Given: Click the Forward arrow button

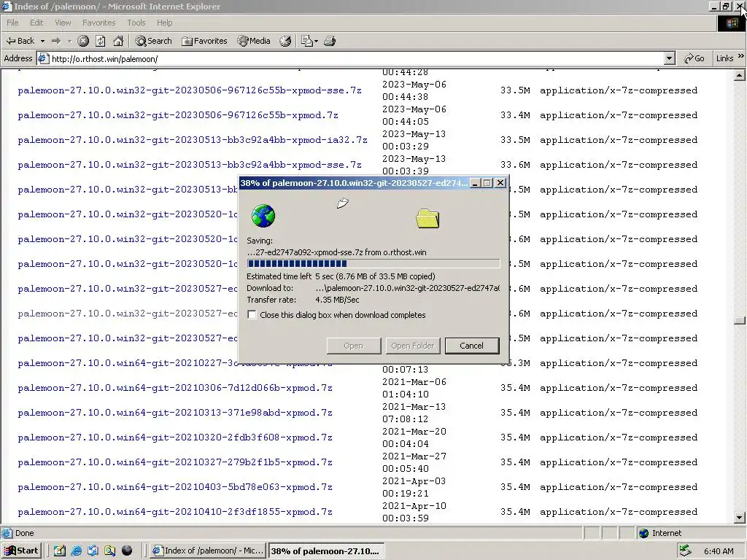Looking at the screenshot, I should point(56,41).
